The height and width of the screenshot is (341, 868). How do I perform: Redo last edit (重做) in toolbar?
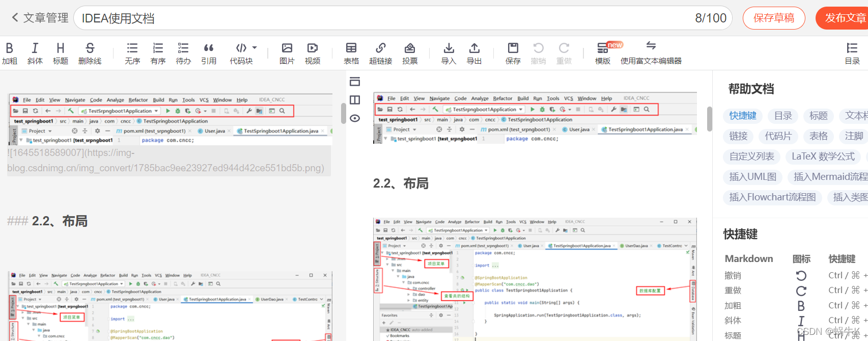pos(564,54)
